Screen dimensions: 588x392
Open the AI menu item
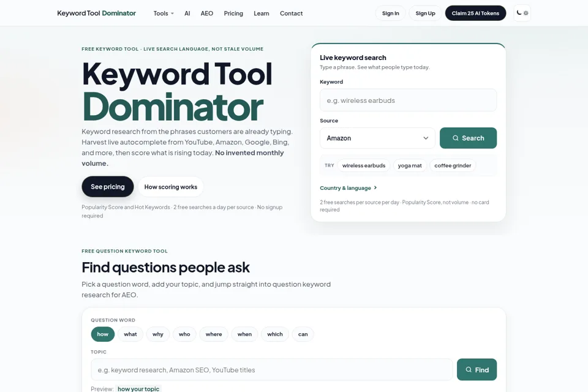click(187, 13)
